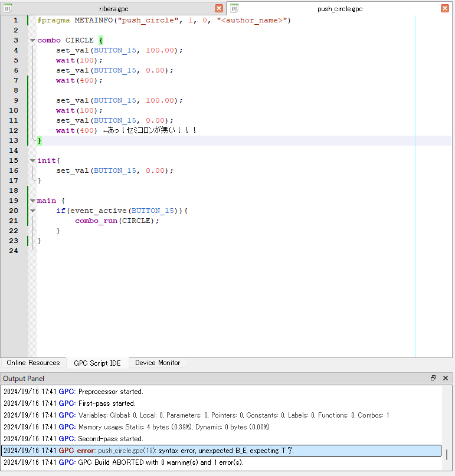Click wait(100); on line 5
The width and height of the screenshot is (455, 476).
[x=79, y=60]
